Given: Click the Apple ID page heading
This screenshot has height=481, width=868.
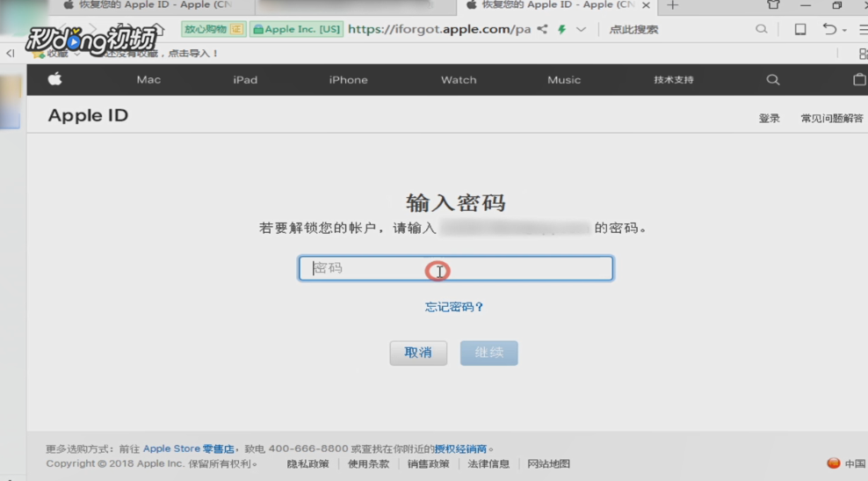Looking at the screenshot, I should [x=88, y=115].
